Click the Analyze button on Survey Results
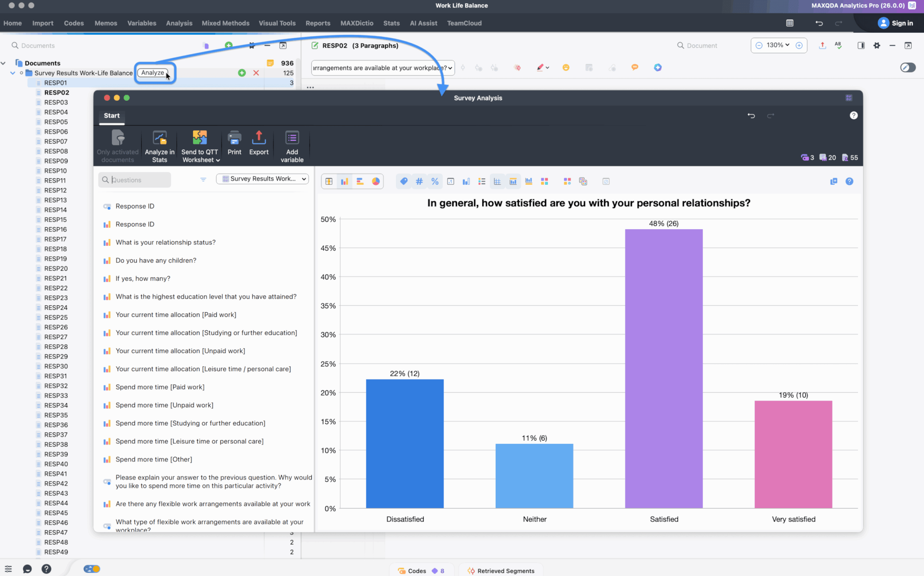The image size is (924, 576). tap(154, 73)
